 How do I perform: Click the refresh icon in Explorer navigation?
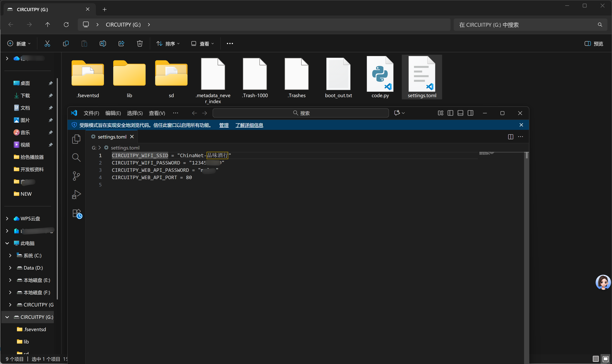66,24
